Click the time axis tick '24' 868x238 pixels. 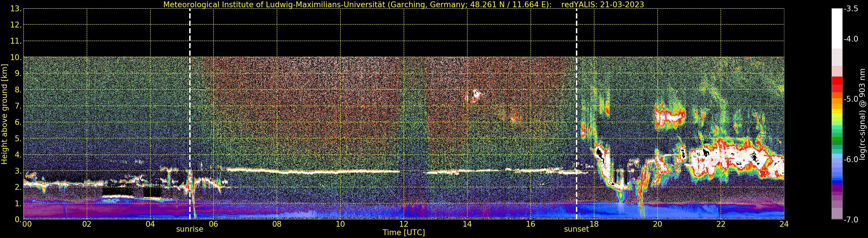pyautogui.click(x=784, y=224)
